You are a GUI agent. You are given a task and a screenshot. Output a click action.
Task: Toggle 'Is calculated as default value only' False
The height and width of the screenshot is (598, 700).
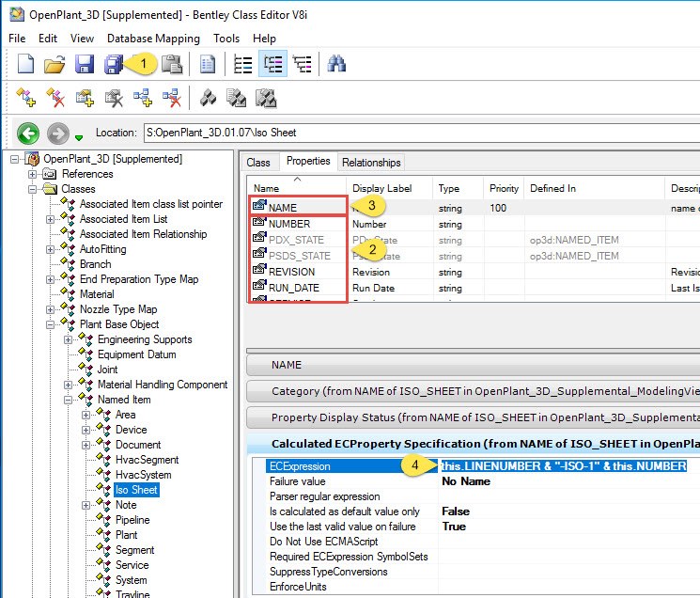coord(568,511)
